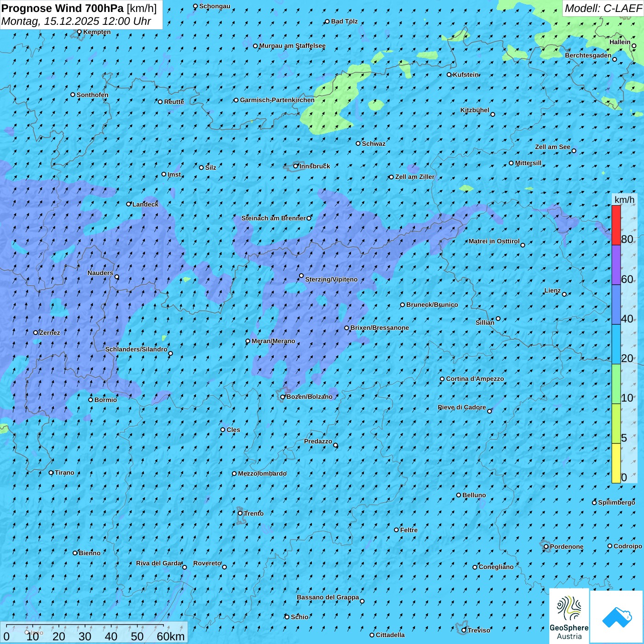Click the Berchtesgaden city label
This screenshot has width=644, height=644.
588,55
